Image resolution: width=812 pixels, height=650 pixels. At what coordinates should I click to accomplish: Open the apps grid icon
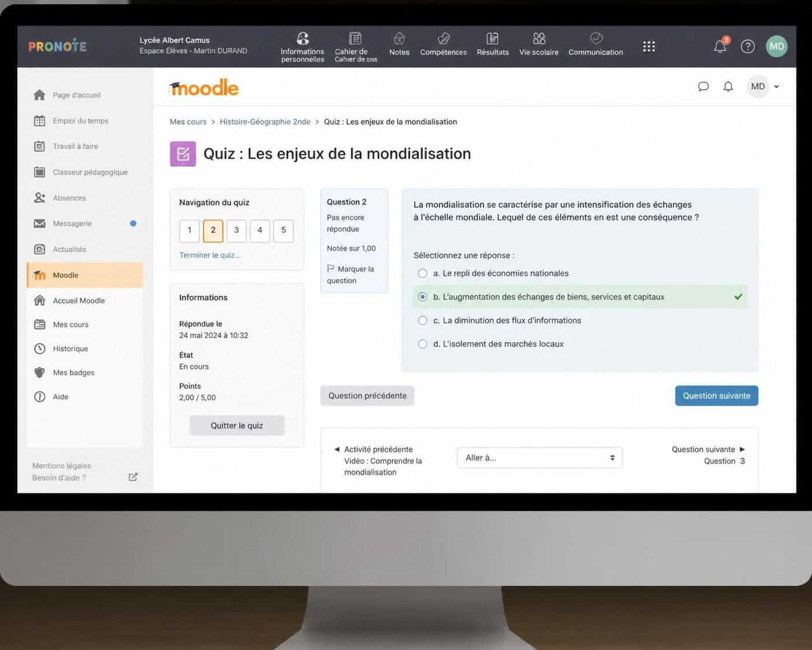649,46
